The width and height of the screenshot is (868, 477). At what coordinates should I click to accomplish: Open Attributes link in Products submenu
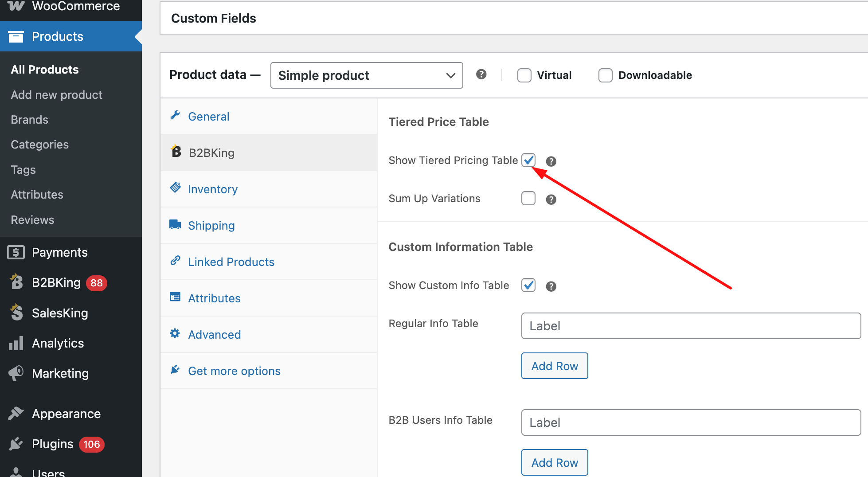[x=37, y=195]
